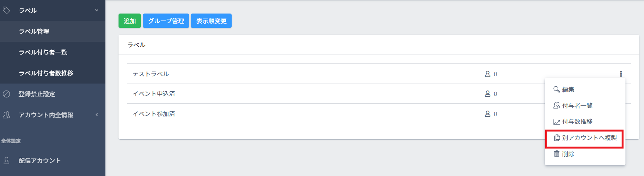Expand the アカウント内全情報 chevron

click(97, 115)
